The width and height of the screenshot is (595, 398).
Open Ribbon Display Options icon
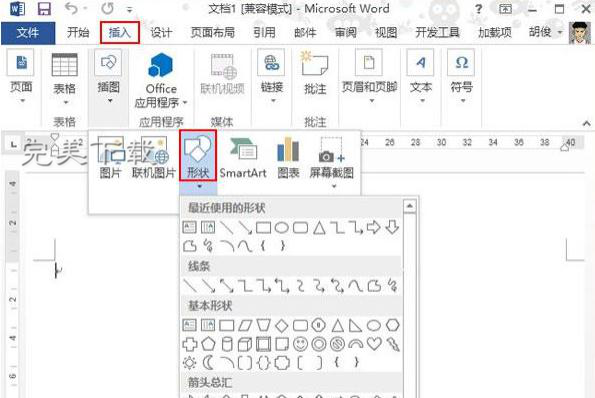pos(505,8)
